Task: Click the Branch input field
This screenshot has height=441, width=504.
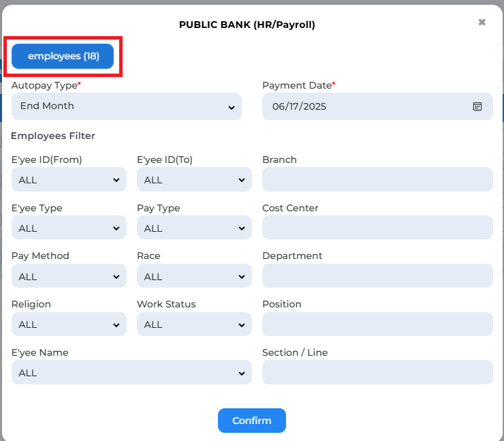Action: coord(378,179)
